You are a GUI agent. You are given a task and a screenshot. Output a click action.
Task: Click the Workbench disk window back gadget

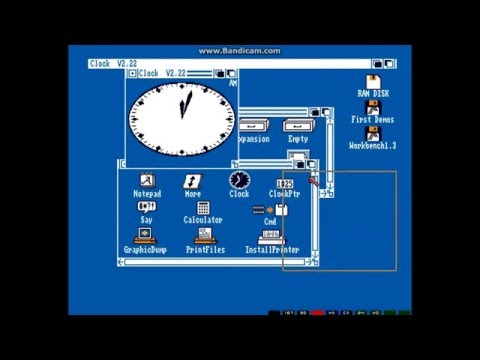(x=315, y=112)
